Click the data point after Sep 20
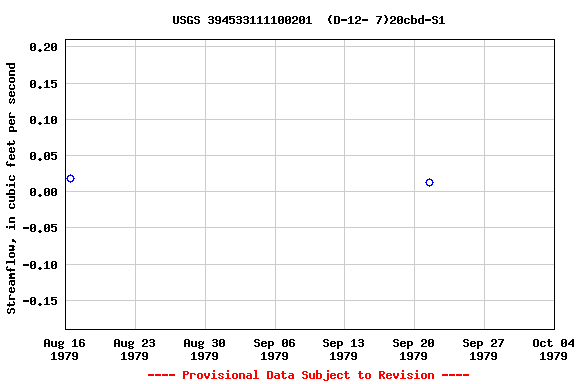 429,183
